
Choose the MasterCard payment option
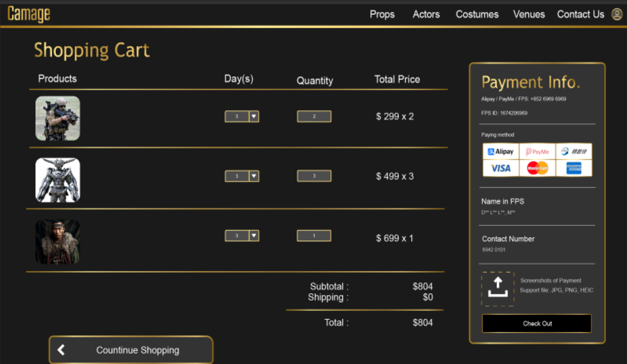click(537, 168)
